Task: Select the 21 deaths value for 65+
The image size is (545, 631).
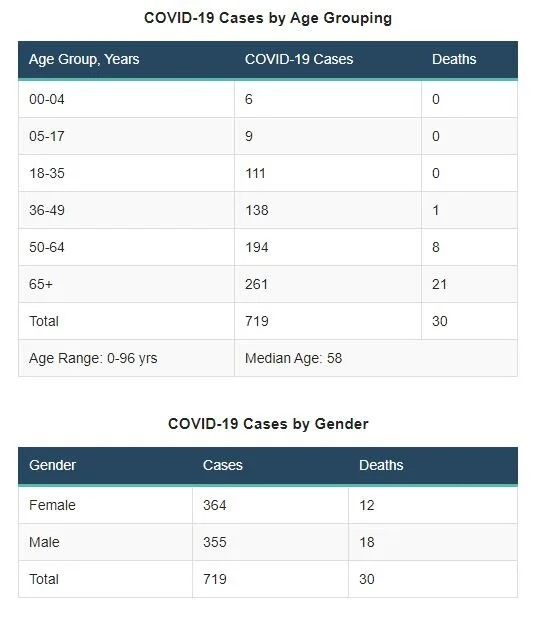Action: click(x=439, y=284)
